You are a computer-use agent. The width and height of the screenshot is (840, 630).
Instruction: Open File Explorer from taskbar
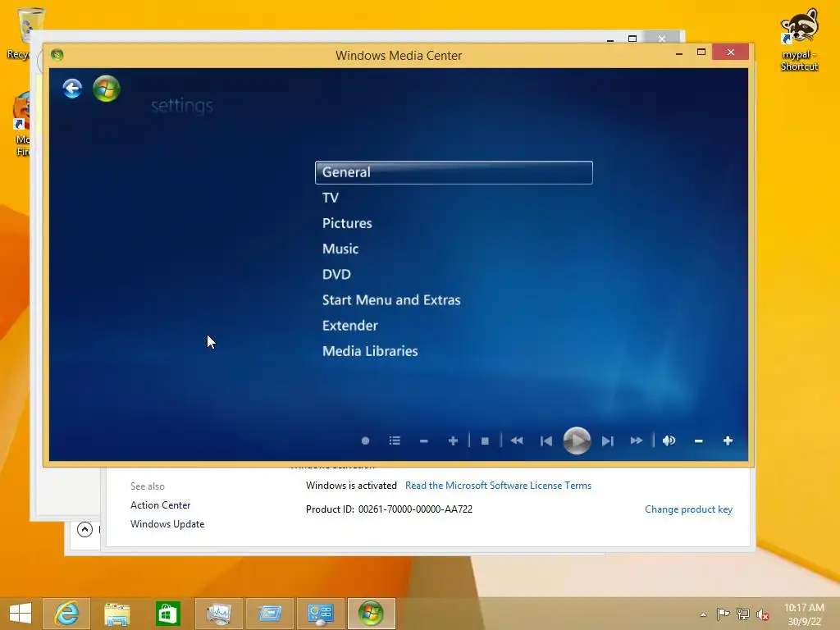(x=117, y=614)
